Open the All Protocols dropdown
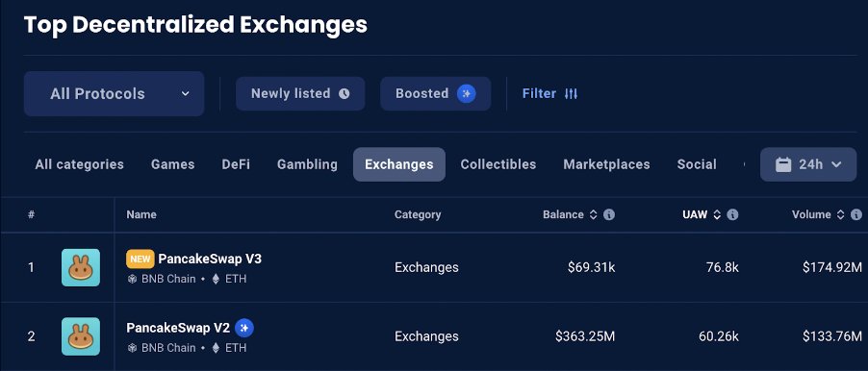 (115, 93)
